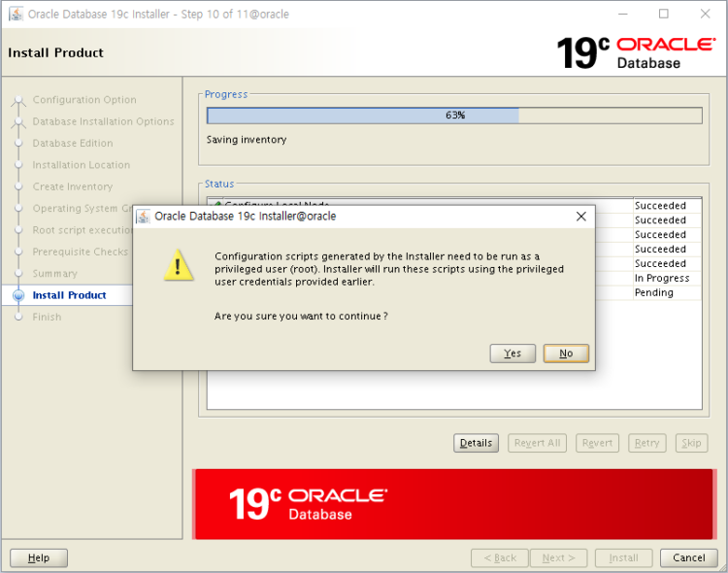Close the Oracle Installer confirmation dialog

(580, 217)
